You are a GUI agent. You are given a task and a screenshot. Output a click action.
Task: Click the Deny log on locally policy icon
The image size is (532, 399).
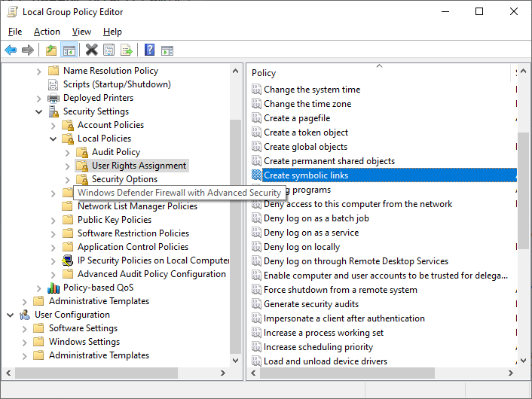256,247
